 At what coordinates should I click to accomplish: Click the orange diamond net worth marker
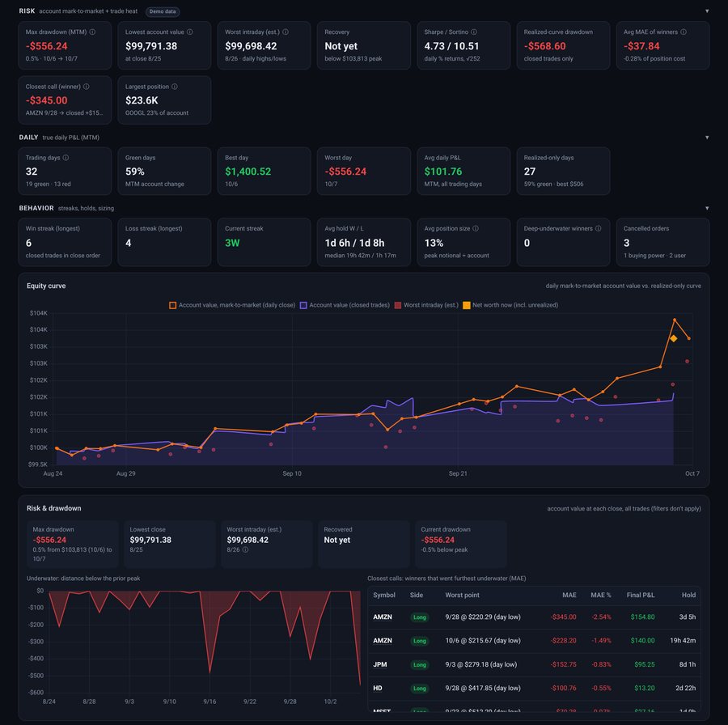[x=673, y=338]
